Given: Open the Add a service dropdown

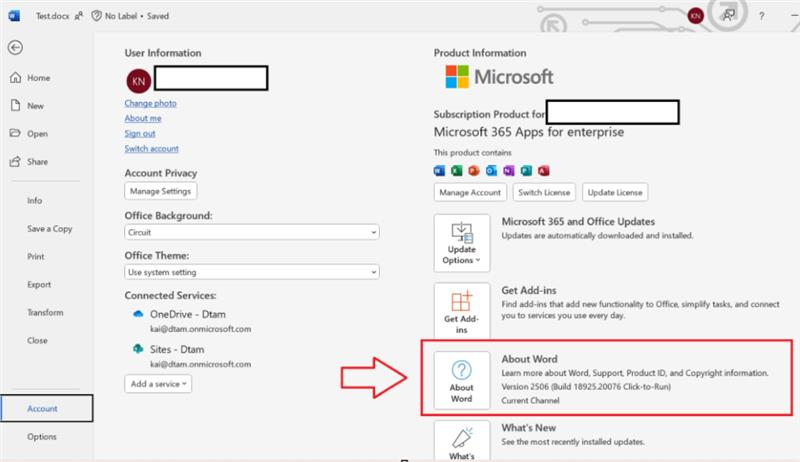Looking at the screenshot, I should 158,384.
